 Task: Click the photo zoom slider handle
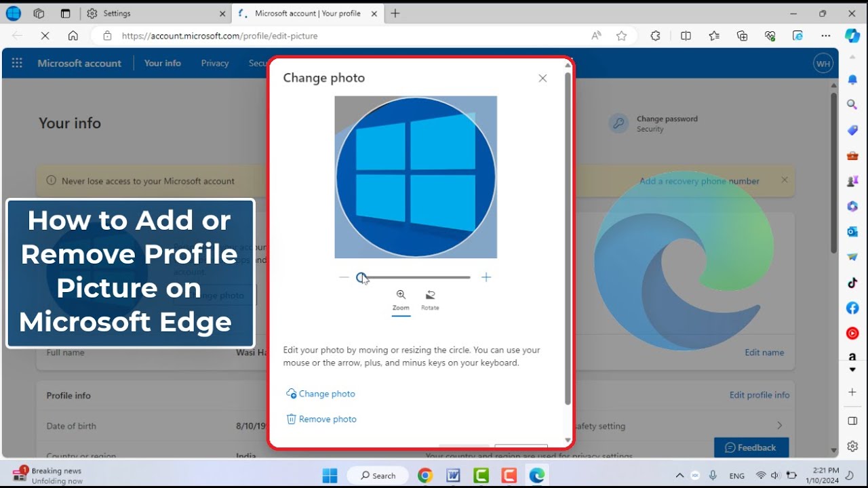click(x=361, y=277)
